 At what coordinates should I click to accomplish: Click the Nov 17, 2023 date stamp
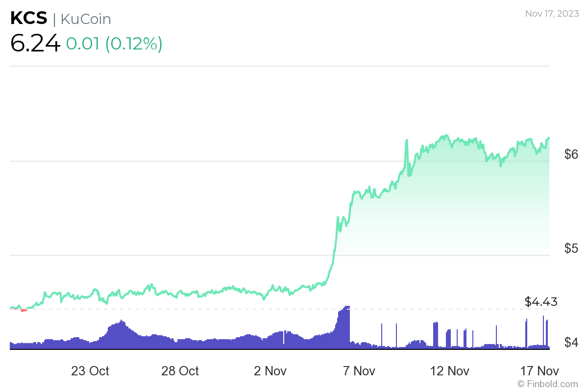pos(551,14)
